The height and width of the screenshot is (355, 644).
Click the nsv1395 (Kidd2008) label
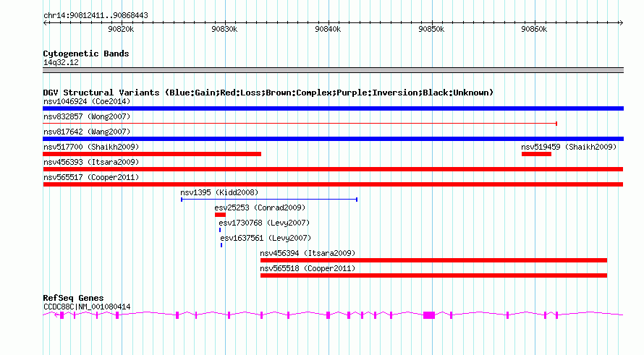click(x=219, y=192)
